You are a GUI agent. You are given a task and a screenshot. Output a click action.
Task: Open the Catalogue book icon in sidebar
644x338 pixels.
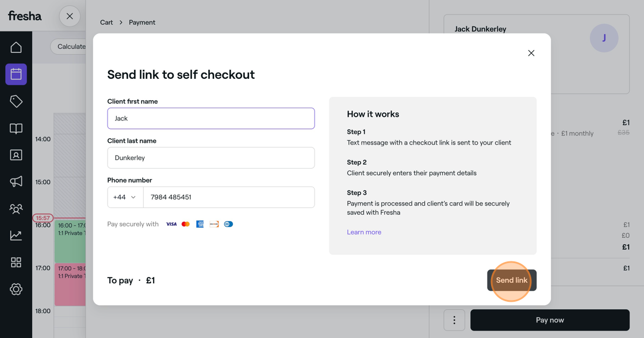point(16,128)
